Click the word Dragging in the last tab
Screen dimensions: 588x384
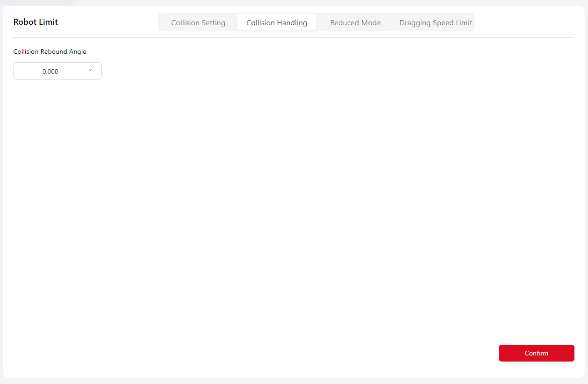(x=414, y=22)
